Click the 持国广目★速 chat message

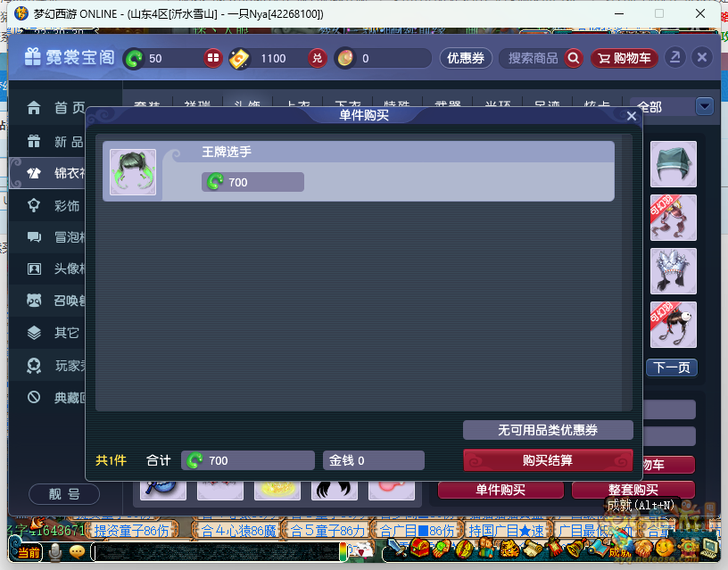pos(506,531)
